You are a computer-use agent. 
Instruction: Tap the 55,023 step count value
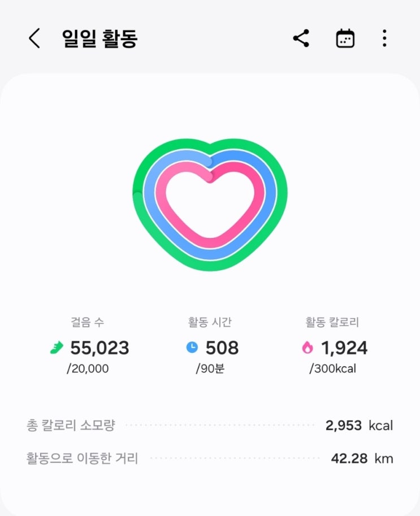[99, 348]
